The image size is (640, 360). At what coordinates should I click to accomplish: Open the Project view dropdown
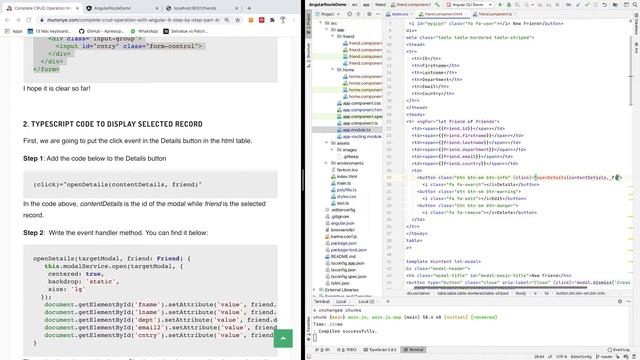(x=331, y=14)
